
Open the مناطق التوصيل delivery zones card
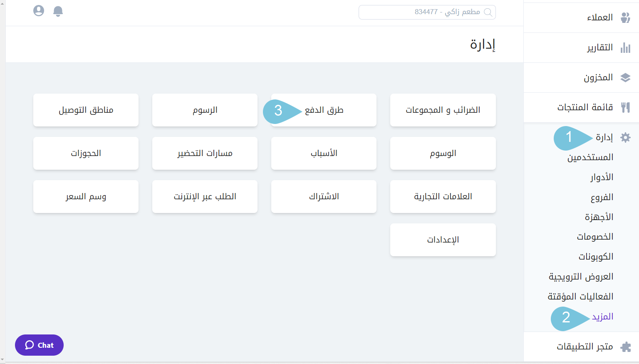click(x=86, y=110)
